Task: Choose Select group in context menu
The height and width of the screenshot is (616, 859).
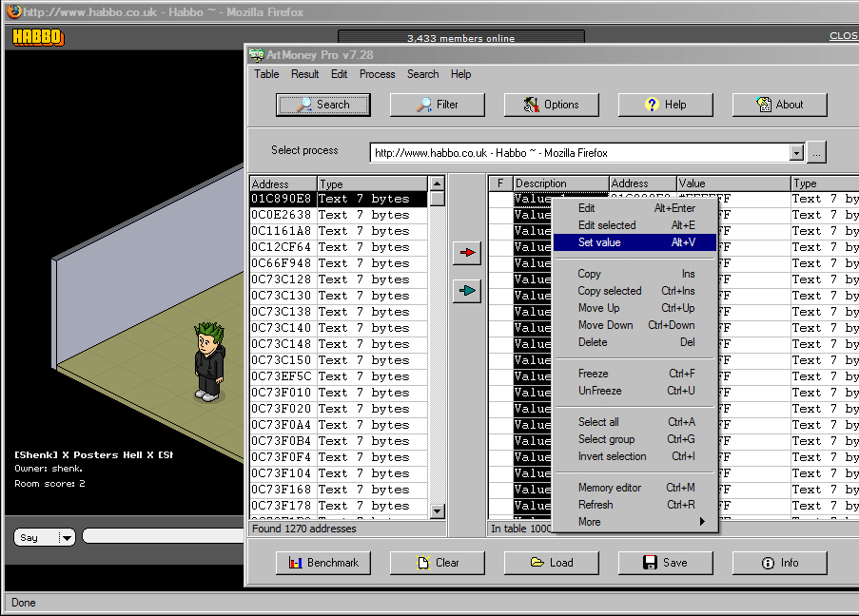Action: [635, 439]
